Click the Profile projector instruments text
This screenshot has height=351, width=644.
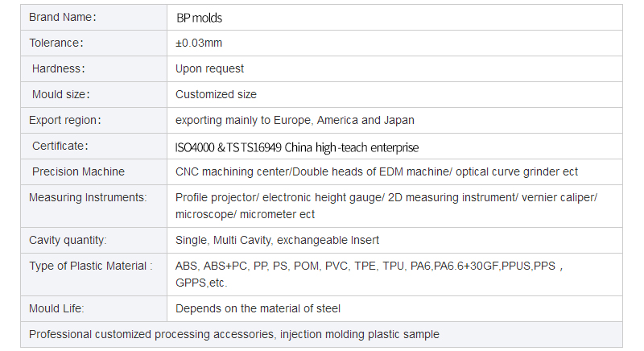click(386, 205)
